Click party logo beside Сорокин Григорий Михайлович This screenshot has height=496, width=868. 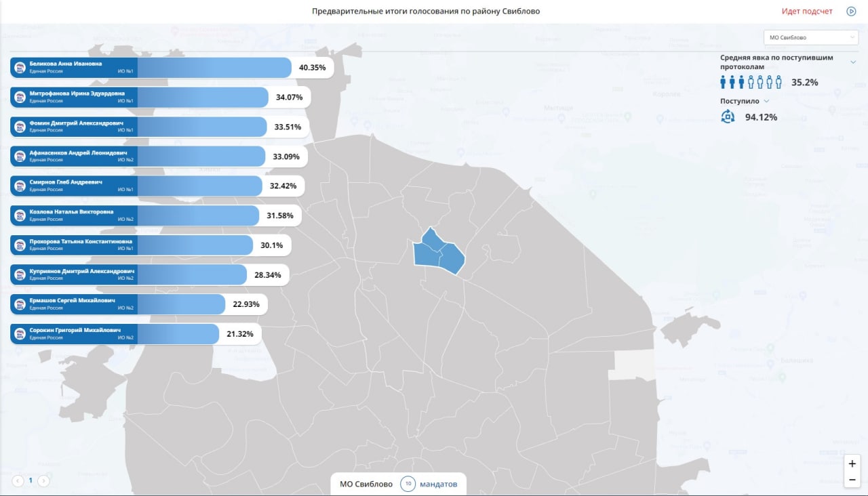pos(20,334)
